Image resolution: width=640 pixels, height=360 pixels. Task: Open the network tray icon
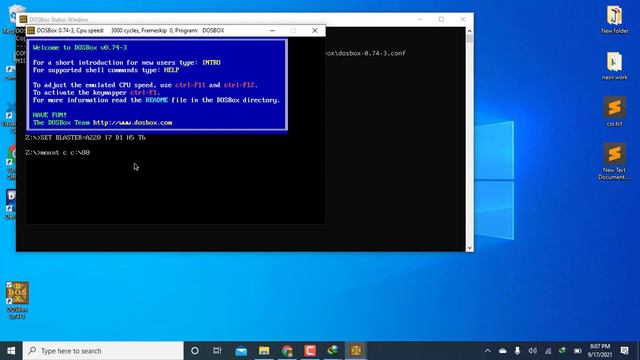tap(548, 351)
